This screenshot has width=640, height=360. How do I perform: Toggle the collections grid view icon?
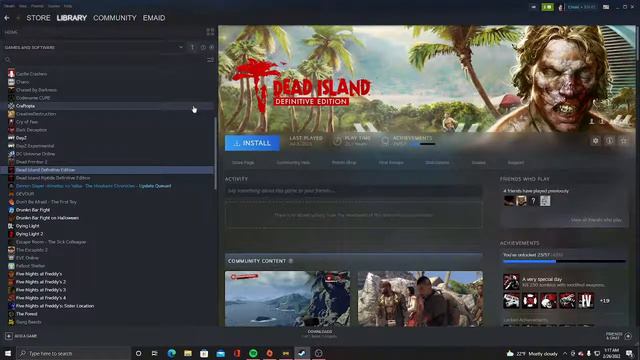(210, 32)
